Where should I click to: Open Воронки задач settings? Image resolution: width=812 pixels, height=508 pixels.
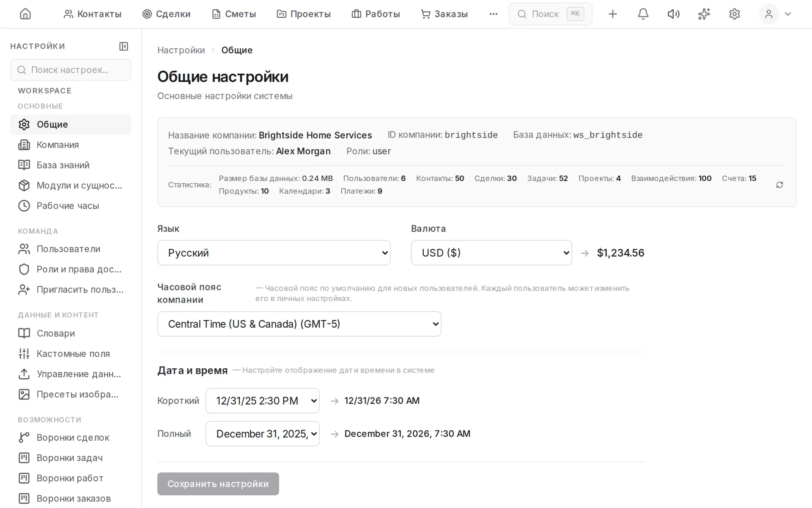coord(71,458)
